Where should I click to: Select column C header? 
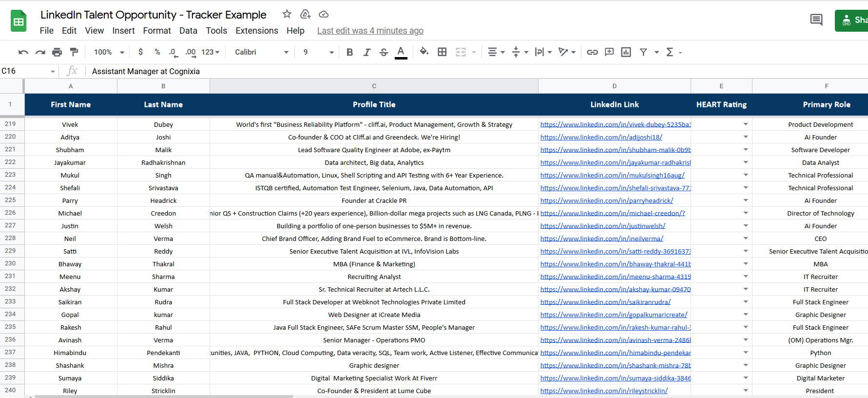374,86
